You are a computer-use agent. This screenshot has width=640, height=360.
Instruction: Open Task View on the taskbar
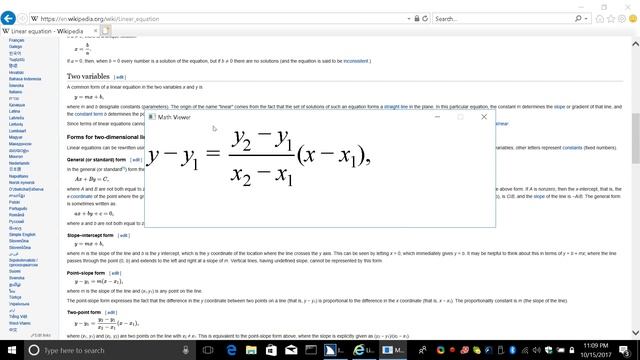208,350
